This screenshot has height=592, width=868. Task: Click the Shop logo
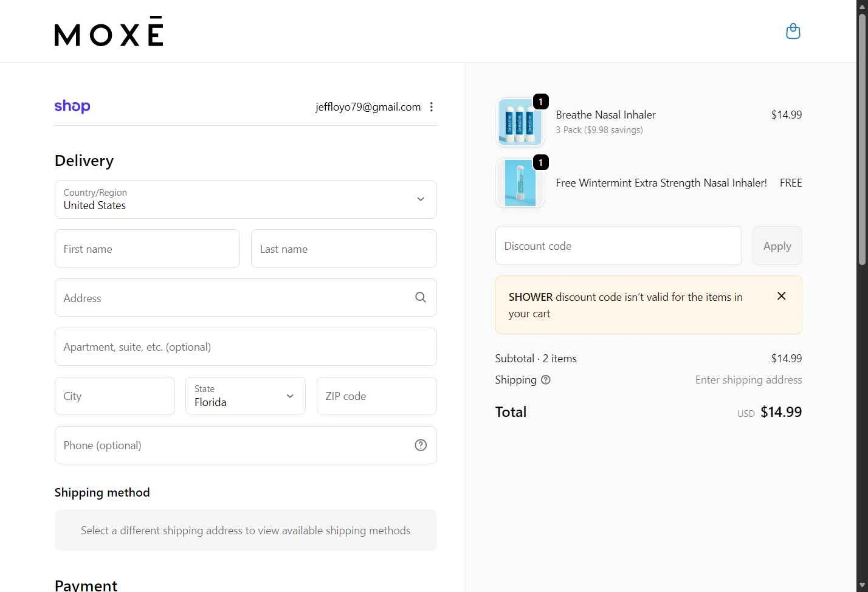click(72, 106)
